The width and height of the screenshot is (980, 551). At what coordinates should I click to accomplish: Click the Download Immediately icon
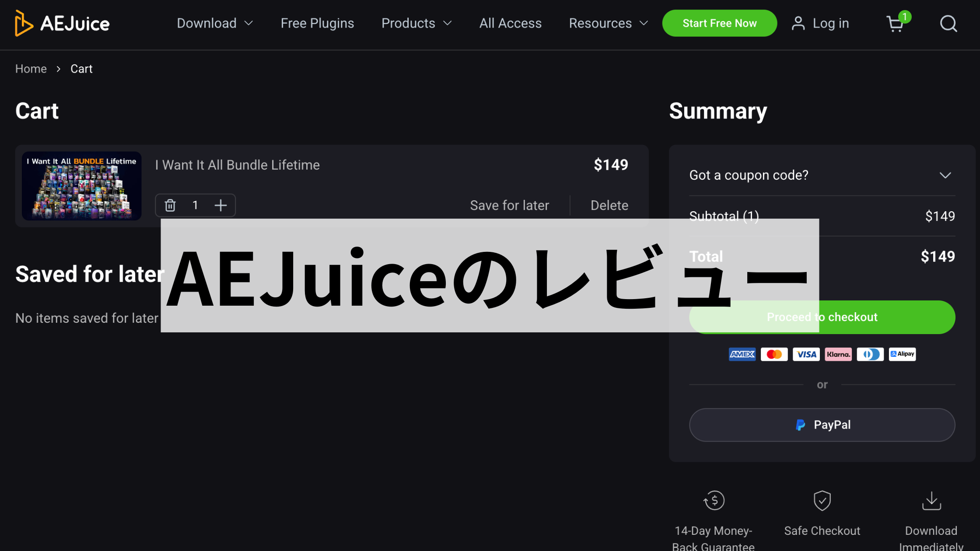[931, 501]
